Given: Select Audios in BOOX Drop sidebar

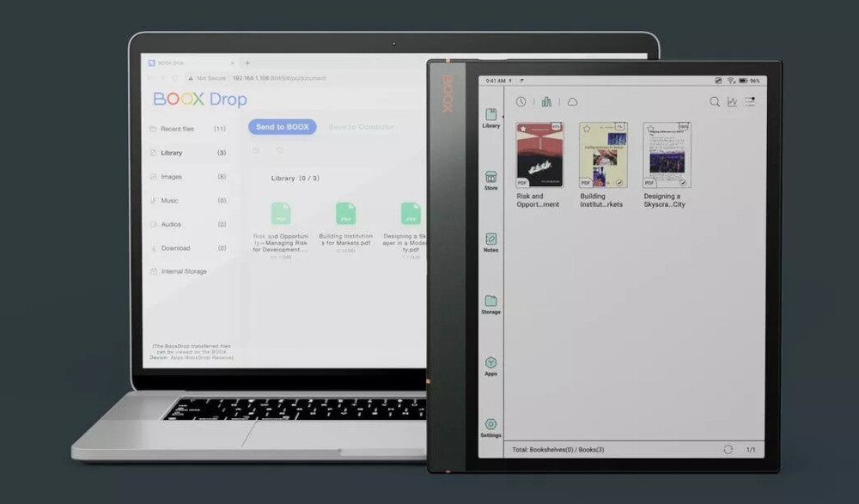Looking at the screenshot, I should pos(188,225).
